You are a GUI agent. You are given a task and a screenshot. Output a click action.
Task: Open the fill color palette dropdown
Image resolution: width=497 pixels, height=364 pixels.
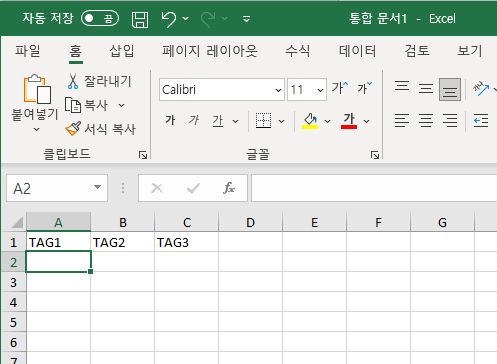pyautogui.click(x=327, y=121)
